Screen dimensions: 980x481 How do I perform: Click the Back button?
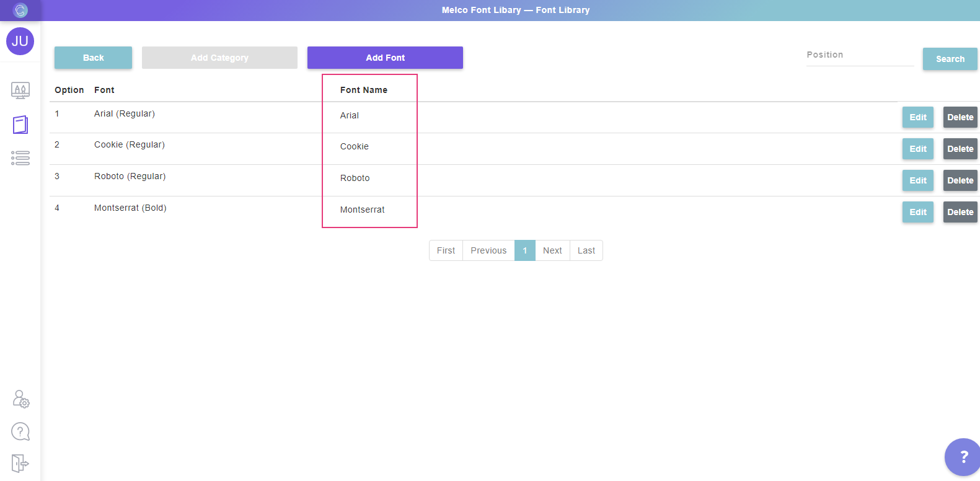point(93,58)
